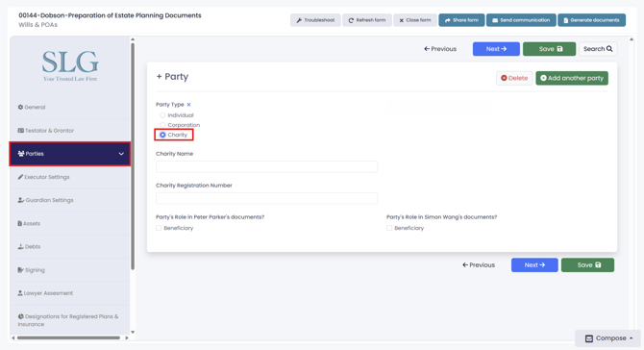The width and height of the screenshot is (644, 350).
Task: Click Share form button
Action: 461,20
